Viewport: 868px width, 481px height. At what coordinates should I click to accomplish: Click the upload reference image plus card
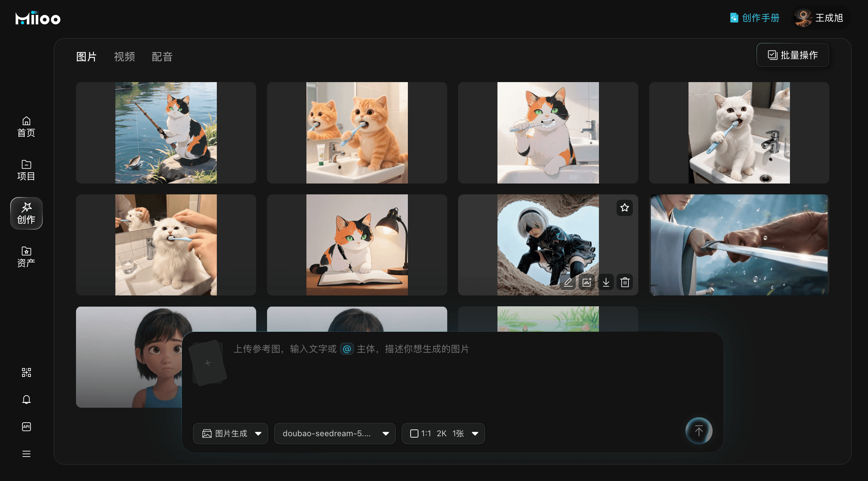pos(208,363)
